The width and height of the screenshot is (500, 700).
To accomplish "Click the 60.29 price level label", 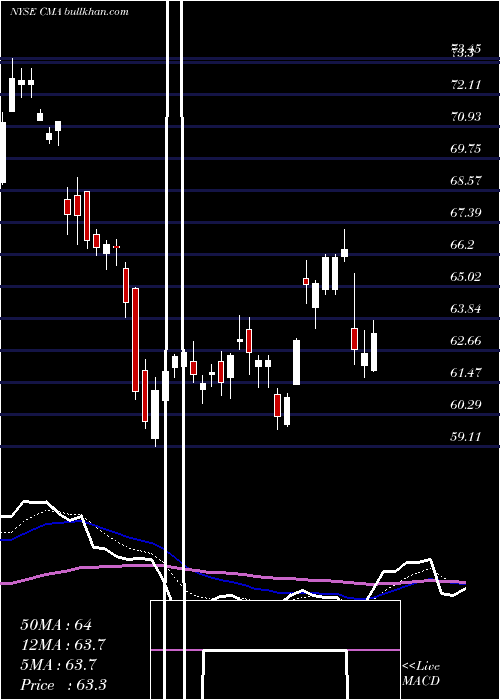I will pyautogui.click(x=466, y=404).
